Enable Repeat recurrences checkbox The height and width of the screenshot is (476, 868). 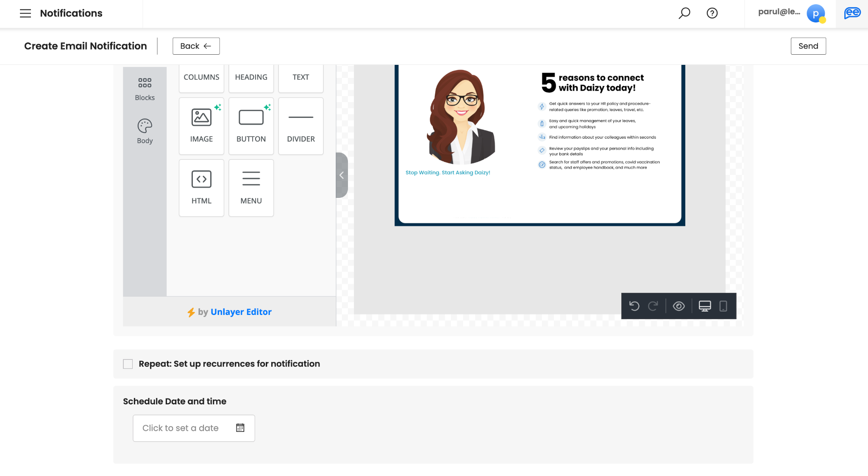(128, 364)
